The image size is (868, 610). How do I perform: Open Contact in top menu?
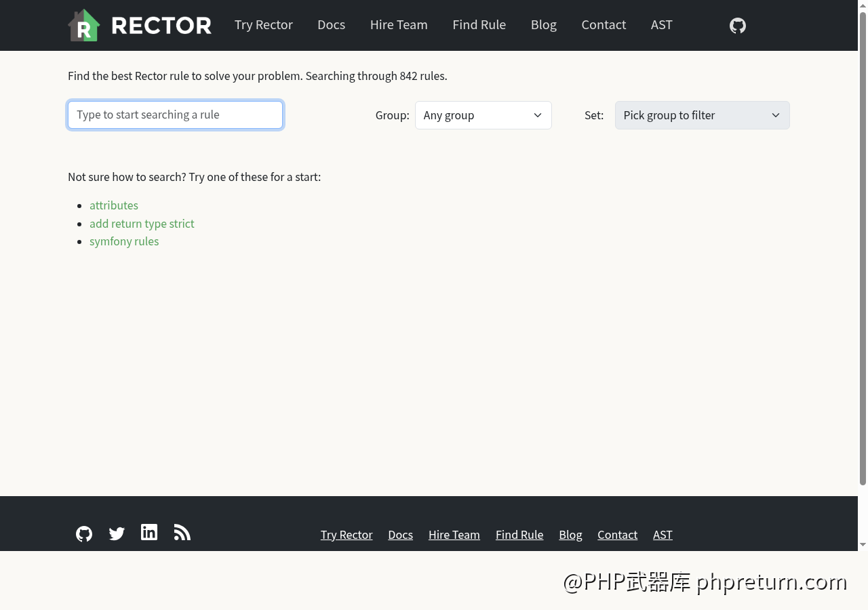(x=604, y=25)
